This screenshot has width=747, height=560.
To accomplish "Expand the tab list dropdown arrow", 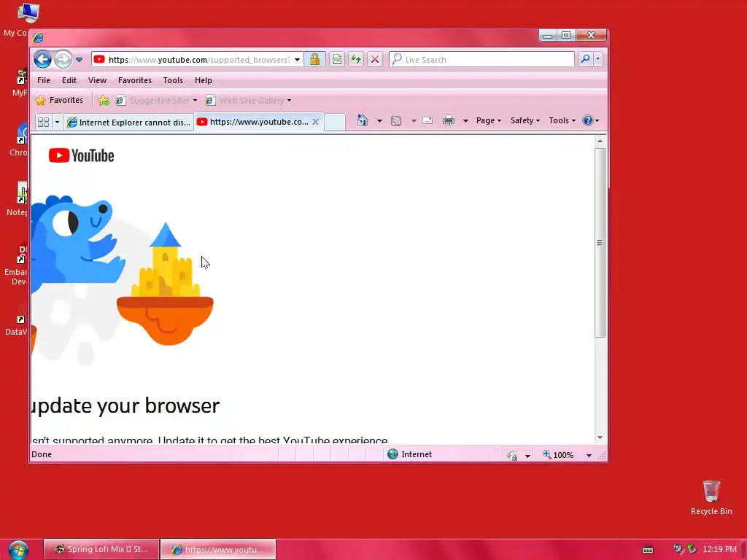I will [x=57, y=122].
